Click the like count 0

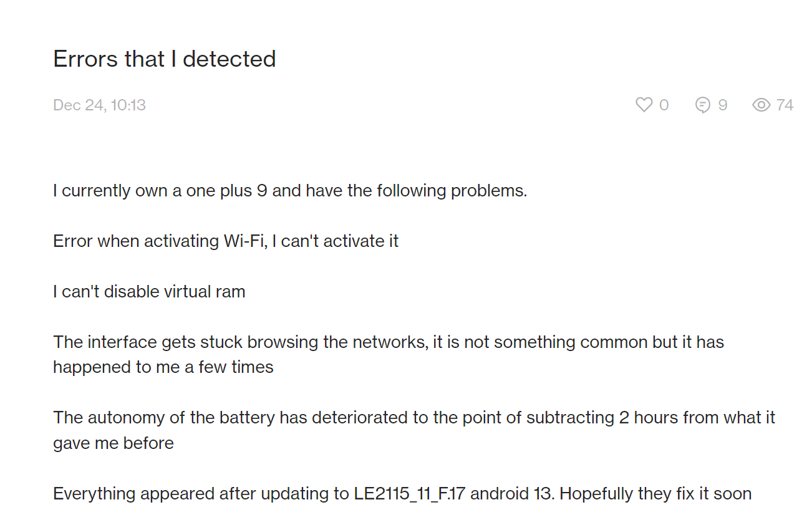[664, 105]
